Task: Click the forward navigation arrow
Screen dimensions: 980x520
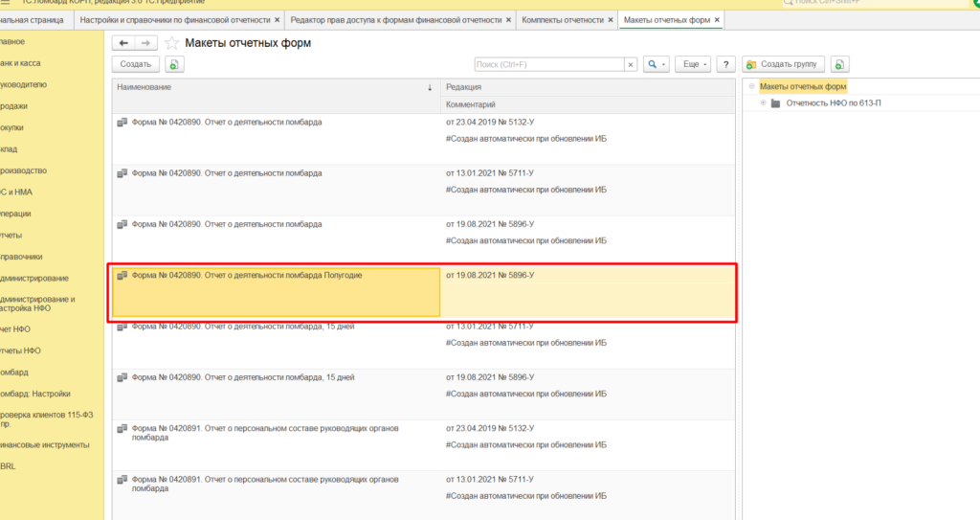Action: (x=145, y=43)
